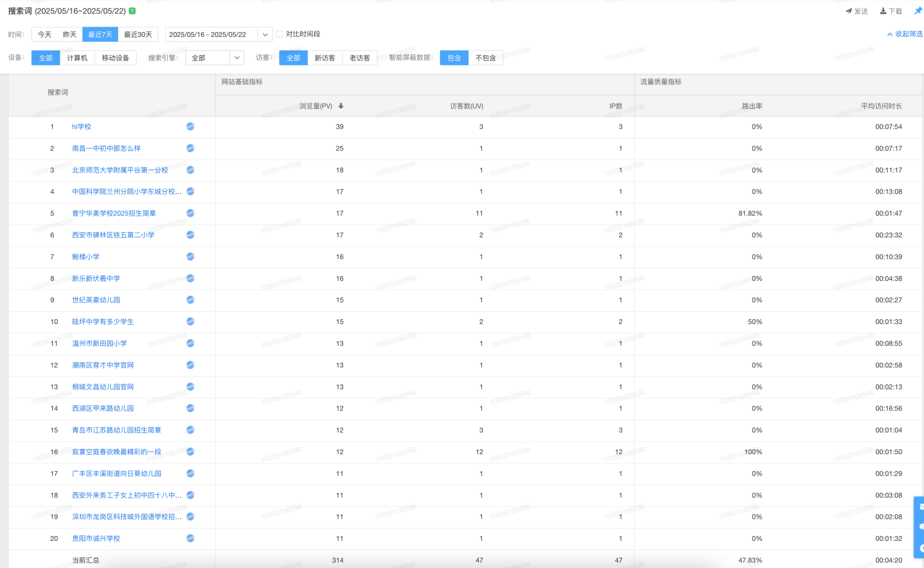Click the trend icon beside 贵阳市诚兴学校
The width and height of the screenshot is (924, 568).
click(190, 538)
